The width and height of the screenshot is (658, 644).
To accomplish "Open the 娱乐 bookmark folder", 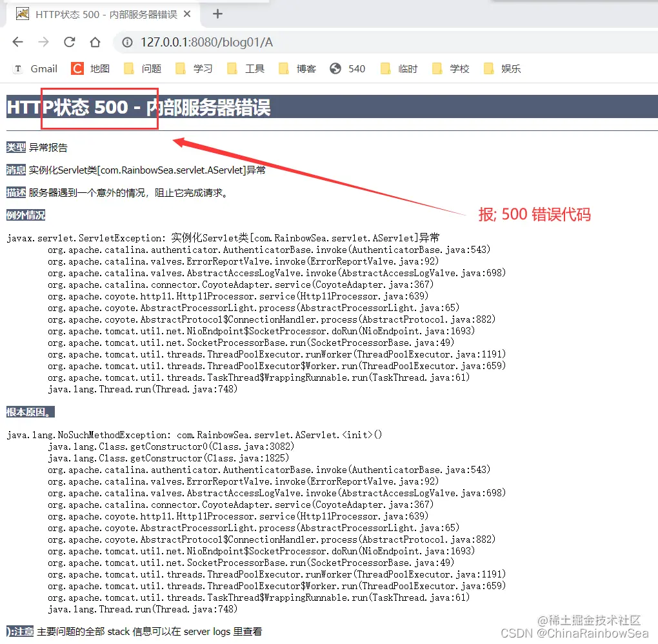I will click(503, 68).
